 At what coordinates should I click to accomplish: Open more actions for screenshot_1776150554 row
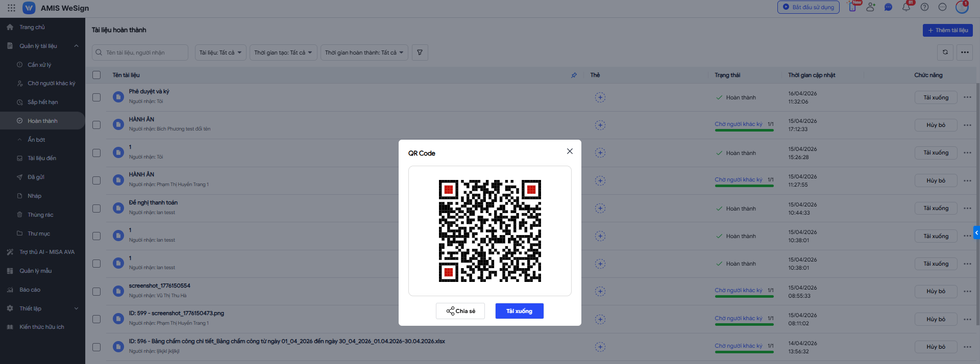pos(967,292)
